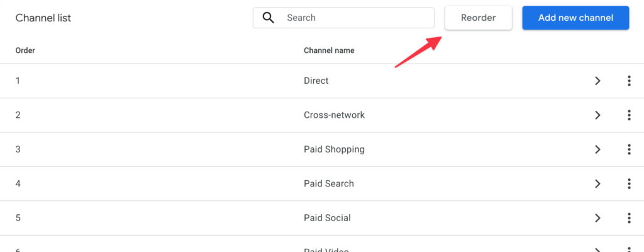Click the Paid Social channel name

tap(327, 218)
